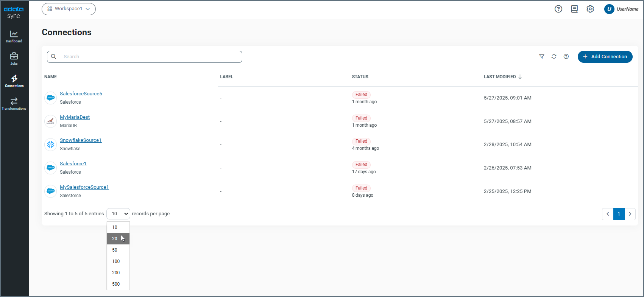Open the records per page dropdown
This screenshot has width=644, height=297.
pos(118,214)
